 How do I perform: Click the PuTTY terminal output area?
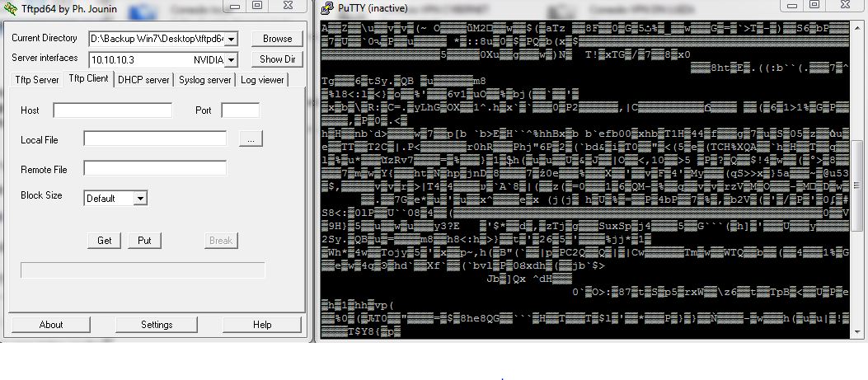584,180
